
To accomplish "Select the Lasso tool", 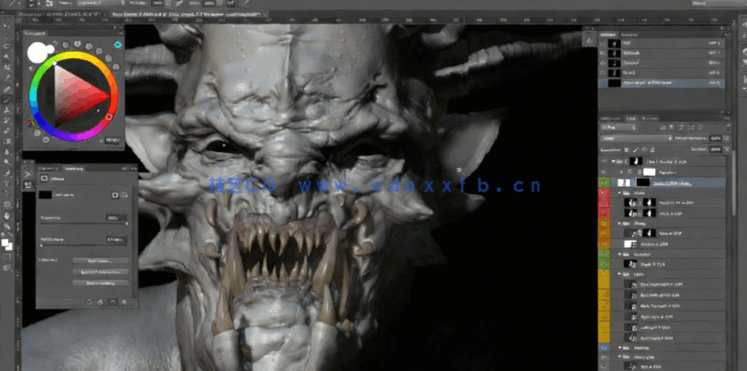I will pyautogui.click(x=7, y=47).
